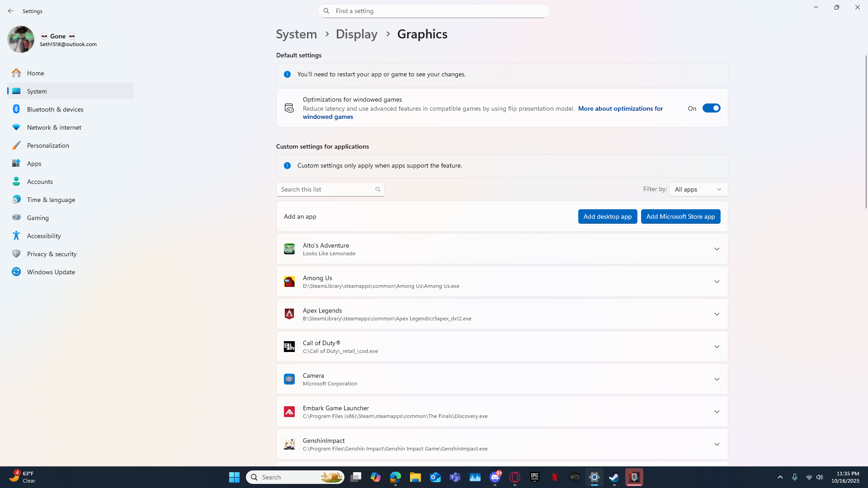
Task: Expand Alto's Adventure graphics settings
Action: click(717, 249)
